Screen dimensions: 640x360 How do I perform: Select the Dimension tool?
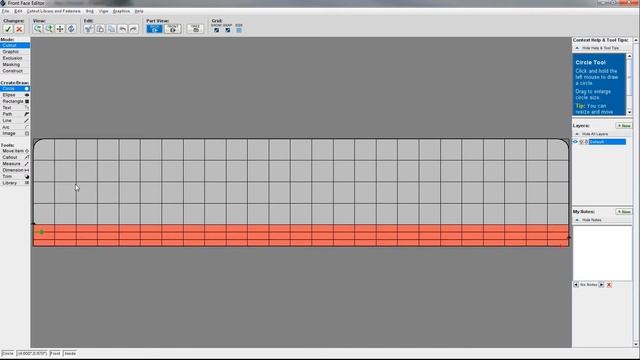[x=15, y=170]
